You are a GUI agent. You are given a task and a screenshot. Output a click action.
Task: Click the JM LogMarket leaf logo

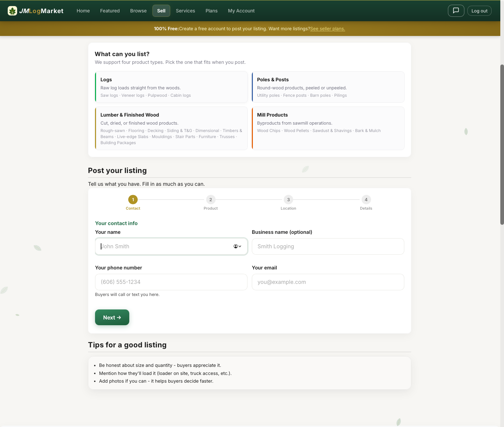pos(13,10)
